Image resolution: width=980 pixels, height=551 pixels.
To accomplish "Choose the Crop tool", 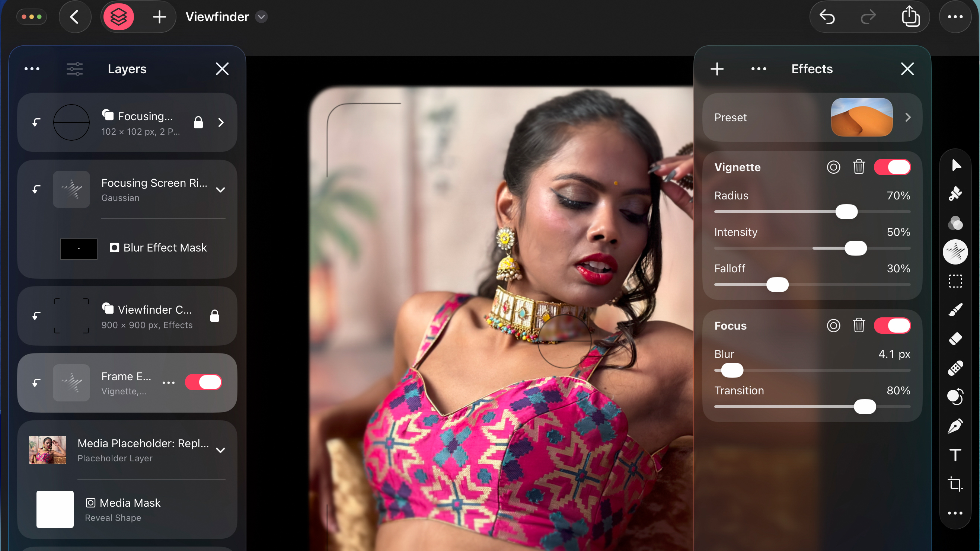I will (x=955, y=484).
